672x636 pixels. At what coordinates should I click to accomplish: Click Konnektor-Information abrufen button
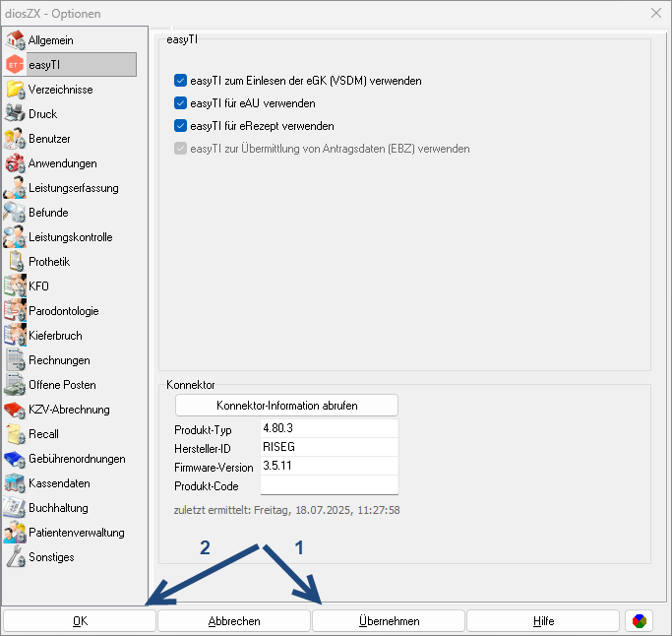[x=286, y=406]
